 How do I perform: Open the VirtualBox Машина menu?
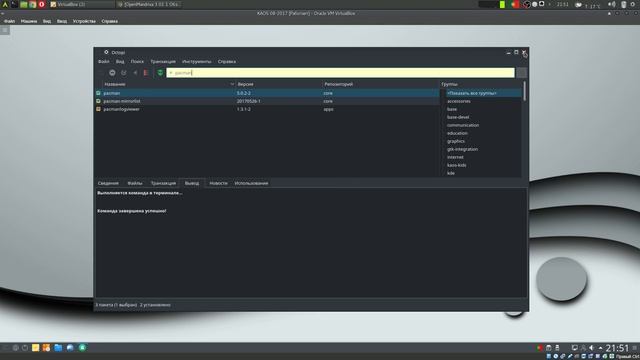pyautogui.click(x=29, y=21)
